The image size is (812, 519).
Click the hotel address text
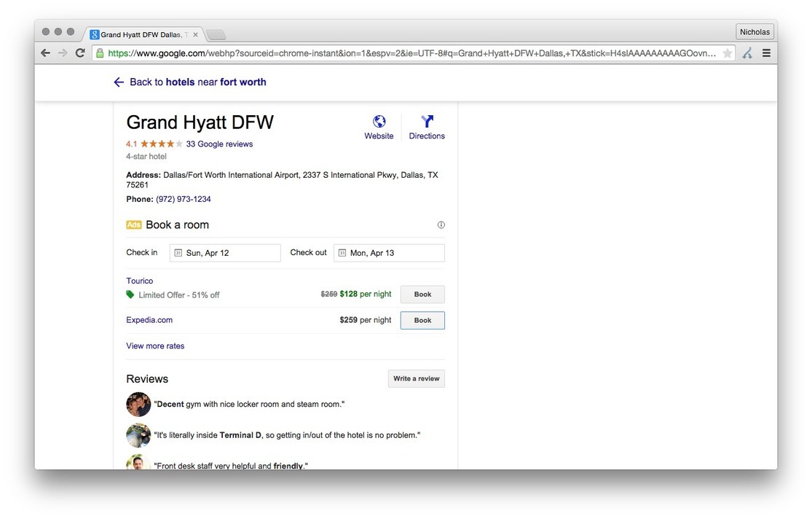(x=283, y=180)
